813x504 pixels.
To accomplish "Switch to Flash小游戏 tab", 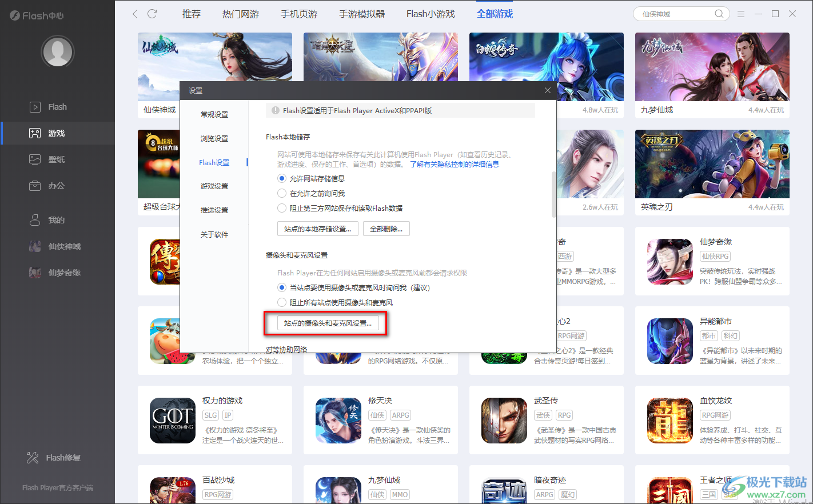I will click(x=431, y=14).
